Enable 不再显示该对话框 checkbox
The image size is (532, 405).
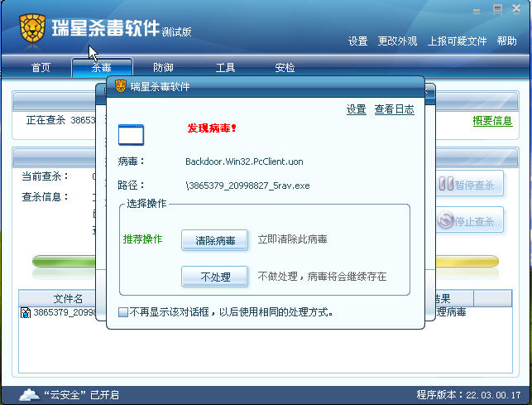click(x=122, y=312)
